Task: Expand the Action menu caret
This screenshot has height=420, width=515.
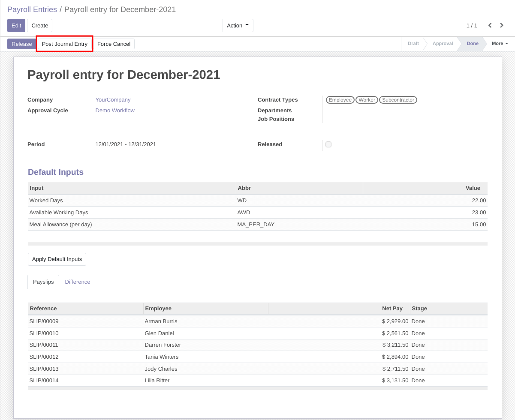Action: pyautogui.click(x=248, y=25)
